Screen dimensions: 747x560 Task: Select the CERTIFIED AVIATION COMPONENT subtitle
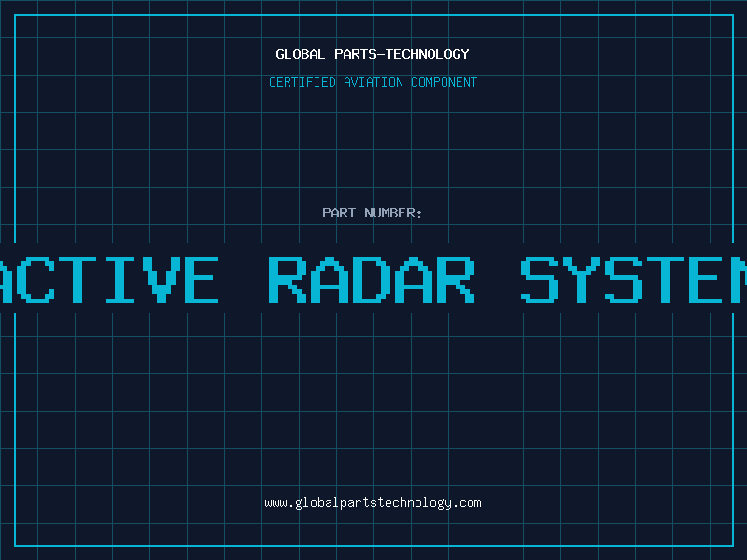point(373,82)
